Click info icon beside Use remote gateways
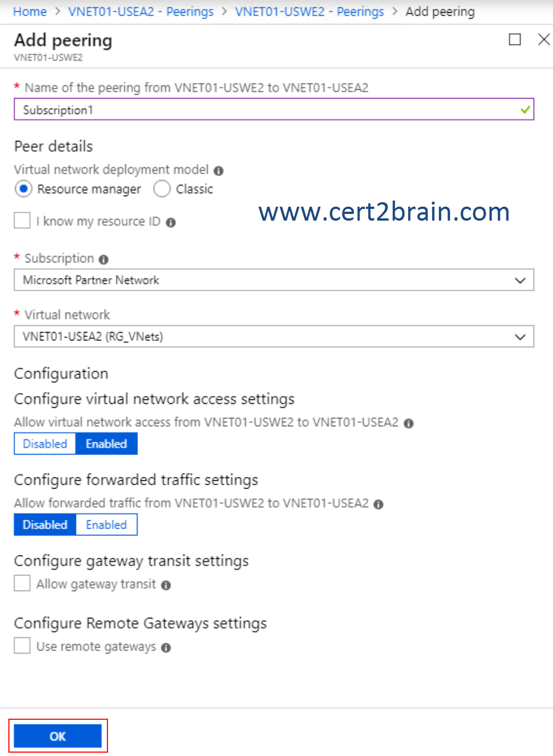The height and width of the screenshot is (756, 553). tap(166, 648)
